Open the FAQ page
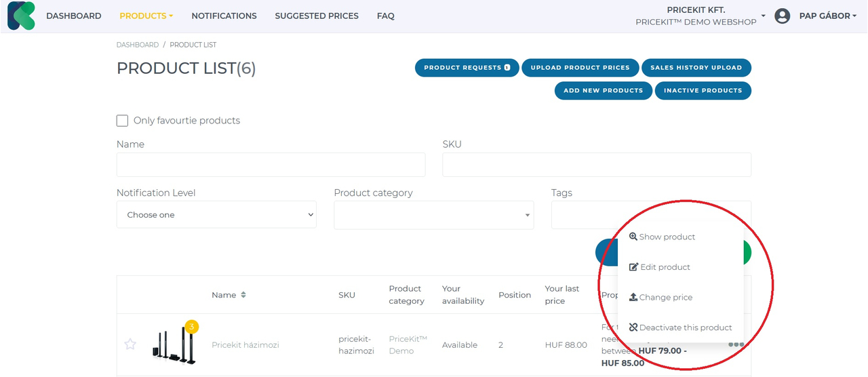This screenshot has width=868, height=377. pos(386,16)
